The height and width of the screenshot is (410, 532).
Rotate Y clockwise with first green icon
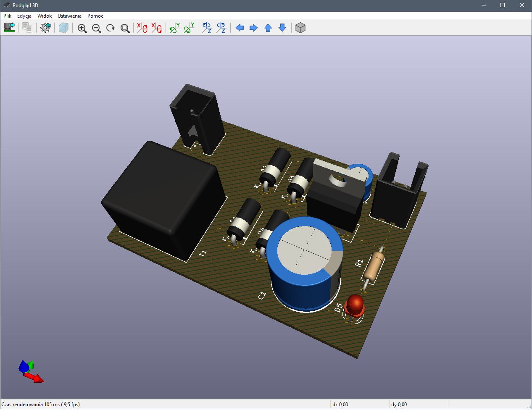click(x=174, y=28)
